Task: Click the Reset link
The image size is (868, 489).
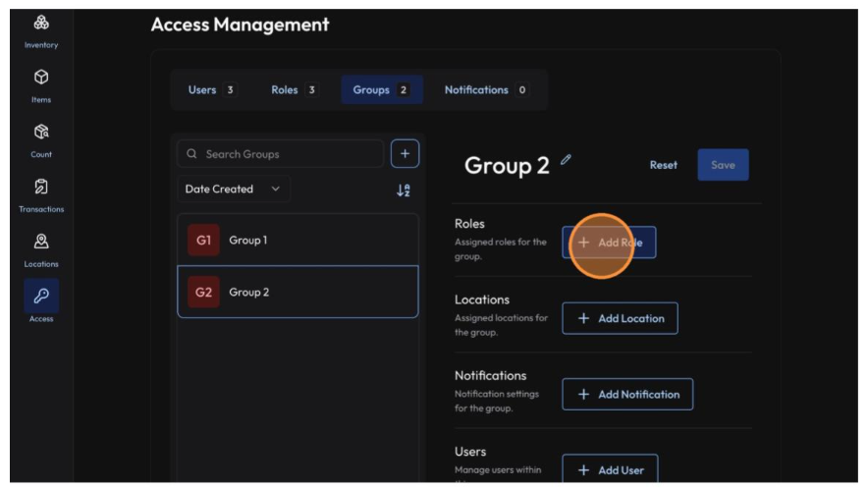Action: click(663, 165)
